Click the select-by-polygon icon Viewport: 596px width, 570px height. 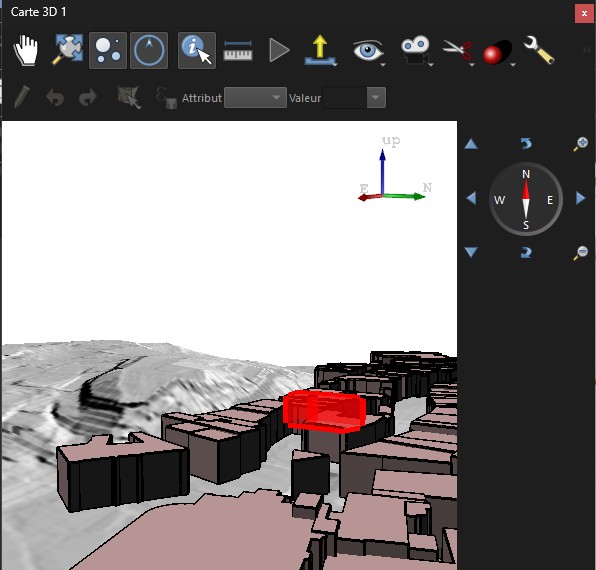click(x=129, y=97)
